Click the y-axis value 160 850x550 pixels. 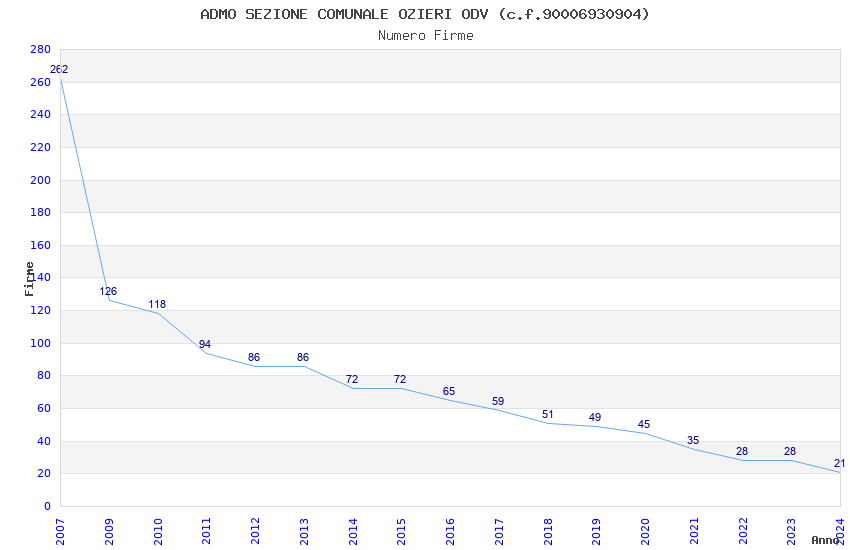point(41,245)
